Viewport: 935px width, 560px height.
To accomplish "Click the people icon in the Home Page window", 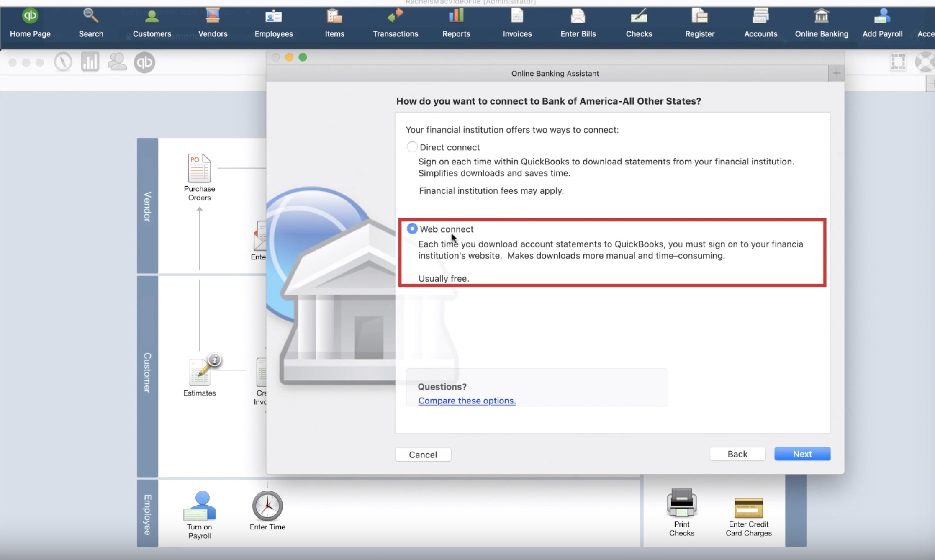I will point(117,62).
